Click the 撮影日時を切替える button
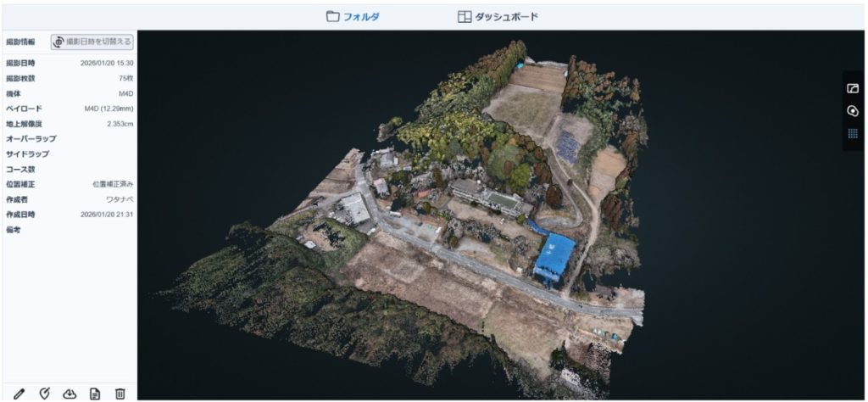Viewport: 868px width, 402px height. tap(92, 41)
